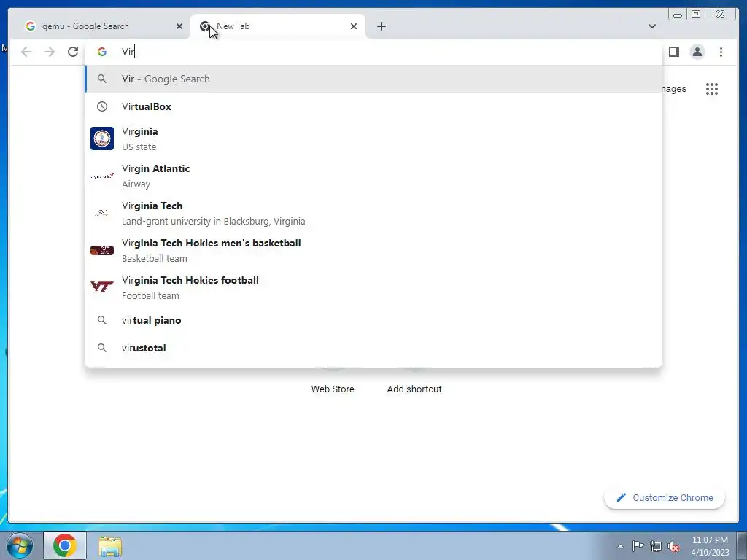Select the Virginia Tech university suggestion
747x560 pixels.
373,214
